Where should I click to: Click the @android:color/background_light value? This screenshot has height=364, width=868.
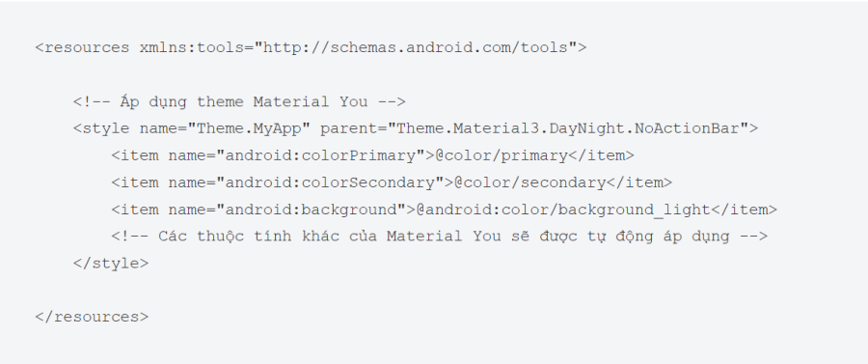(563, 210)
